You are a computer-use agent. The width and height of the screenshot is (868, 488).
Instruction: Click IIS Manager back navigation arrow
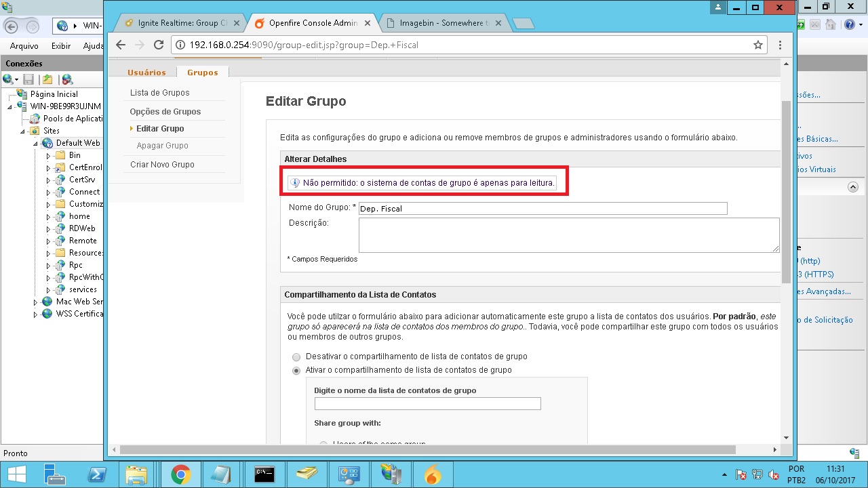[x=12, y=26]
